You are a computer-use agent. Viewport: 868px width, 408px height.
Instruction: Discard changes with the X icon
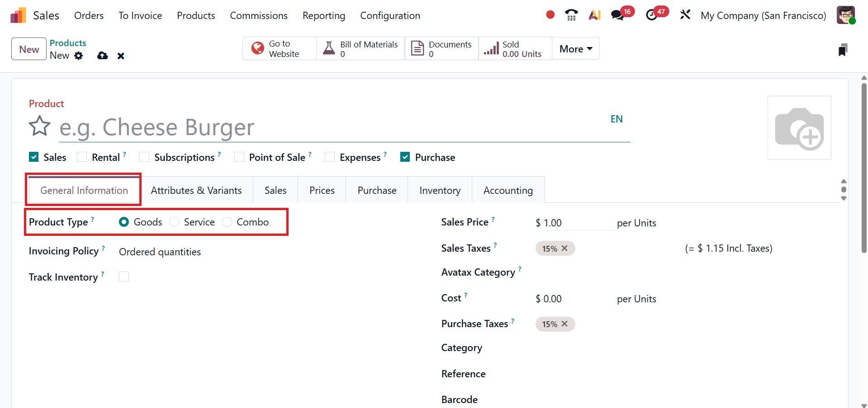(121, 56)
